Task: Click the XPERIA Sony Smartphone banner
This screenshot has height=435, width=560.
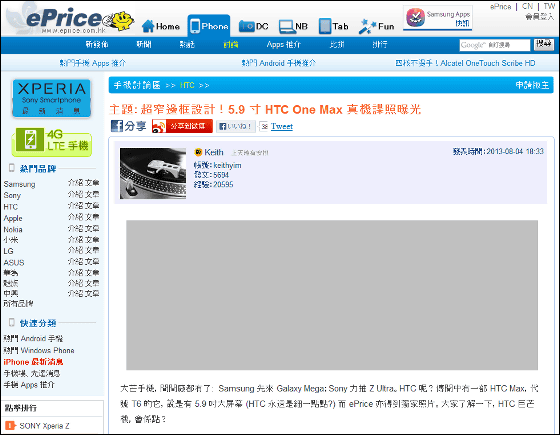Action: pyautogui.click(x=52, y=98)
